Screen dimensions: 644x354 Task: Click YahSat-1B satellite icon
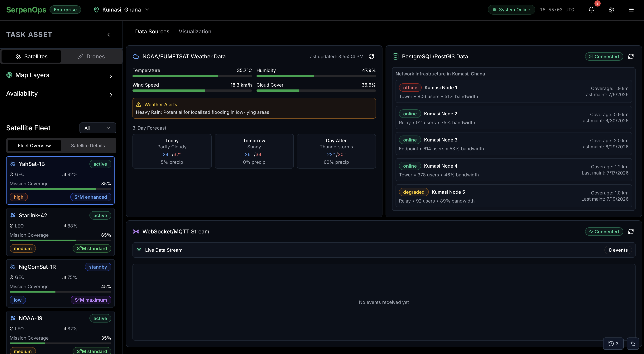coord(13,164)
